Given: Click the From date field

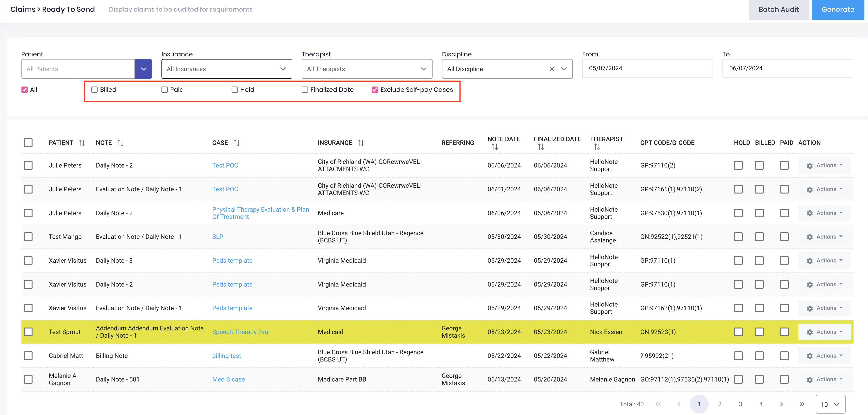Looking at the screenshot, I should [647, 68].
